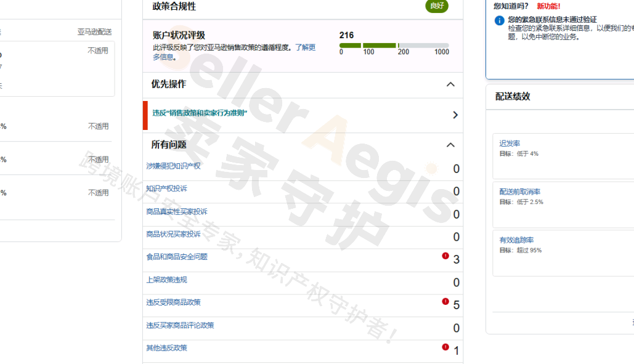Screen dimensions: 634x364
Task: Click the 216 rating score value
Action: 346,35
